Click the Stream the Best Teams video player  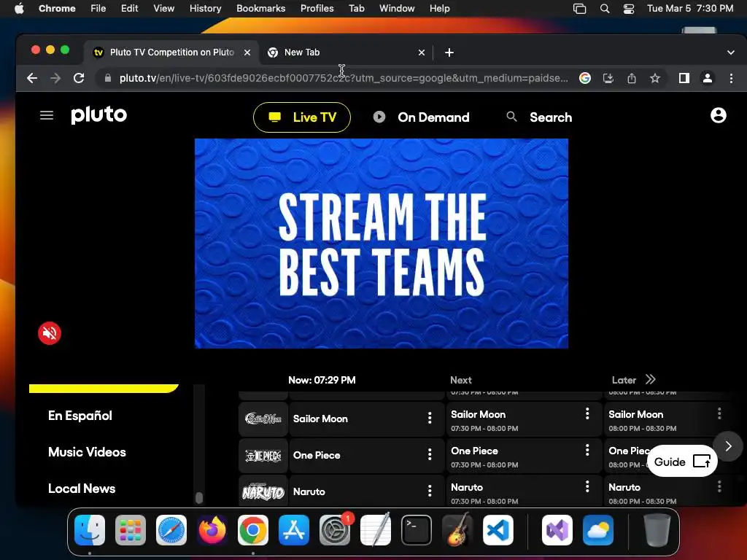click(x=381, y=244)
